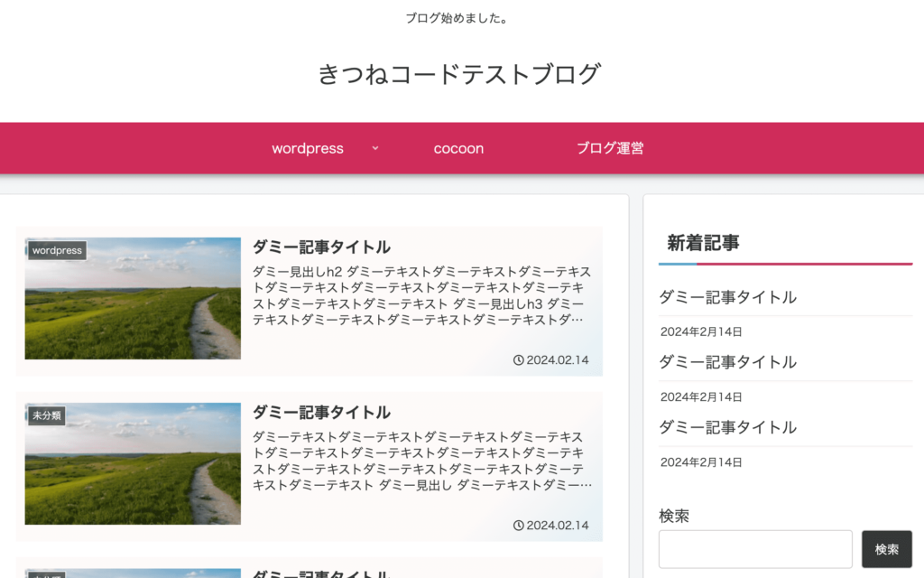
Task: Open thumbnail of the wordpress category post
Action: click(x=133, y=298)
